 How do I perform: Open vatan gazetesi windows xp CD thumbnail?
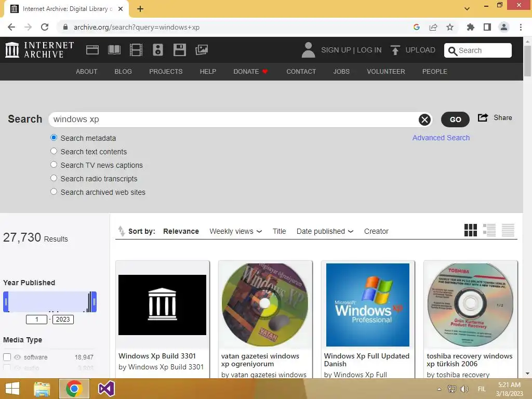265,304
